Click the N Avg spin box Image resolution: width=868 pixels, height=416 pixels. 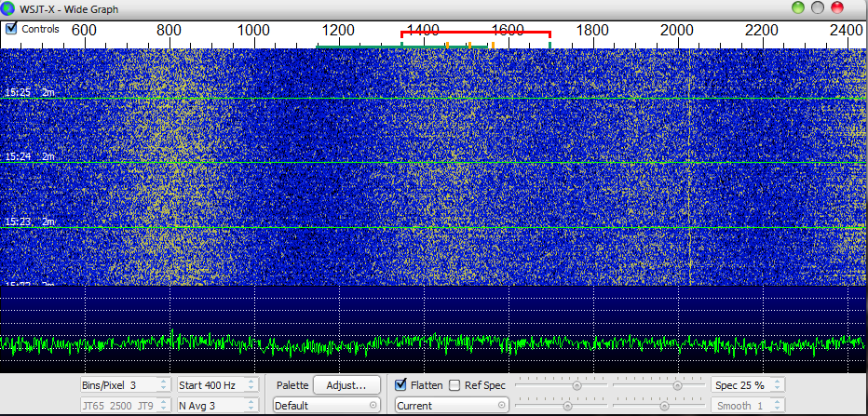[x=217, y=406]
